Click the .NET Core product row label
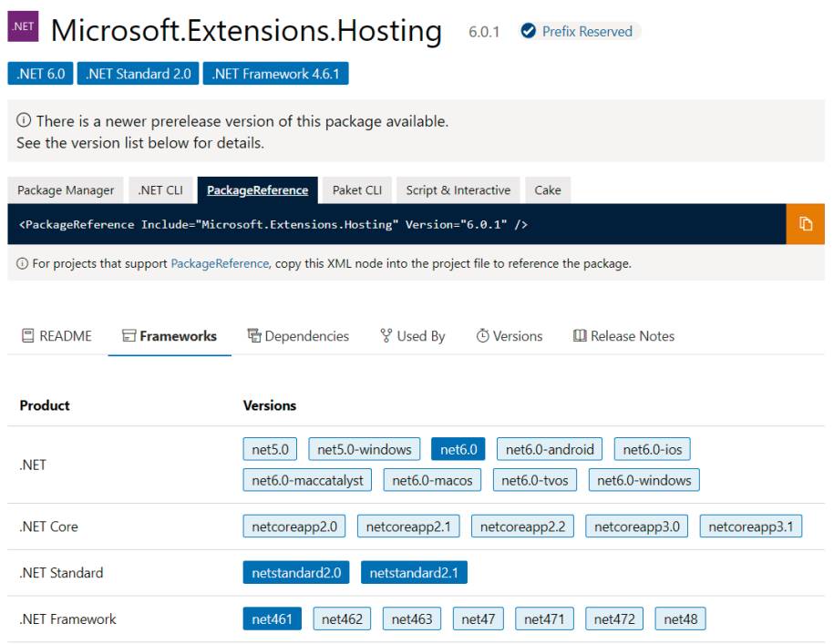Image resolution: width=834 pixels, height=644 pixels. tap(48, 526)
